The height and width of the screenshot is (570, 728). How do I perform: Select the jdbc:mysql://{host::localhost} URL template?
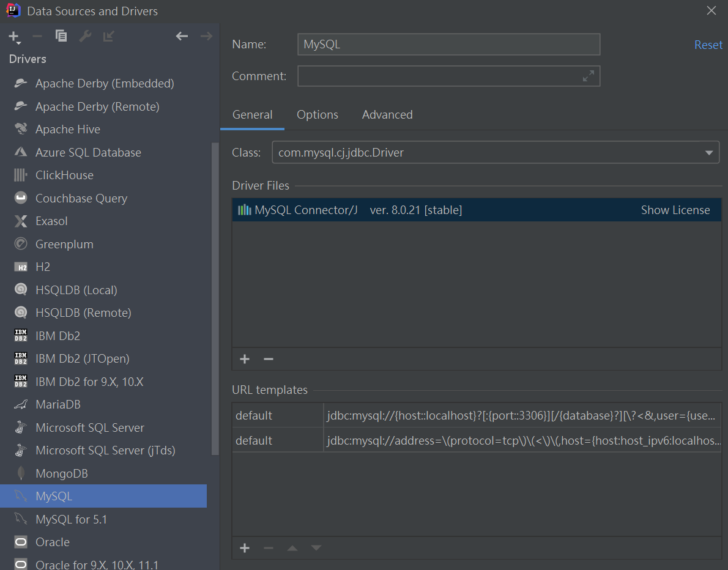pyautogui.click(x=477, y=415)
